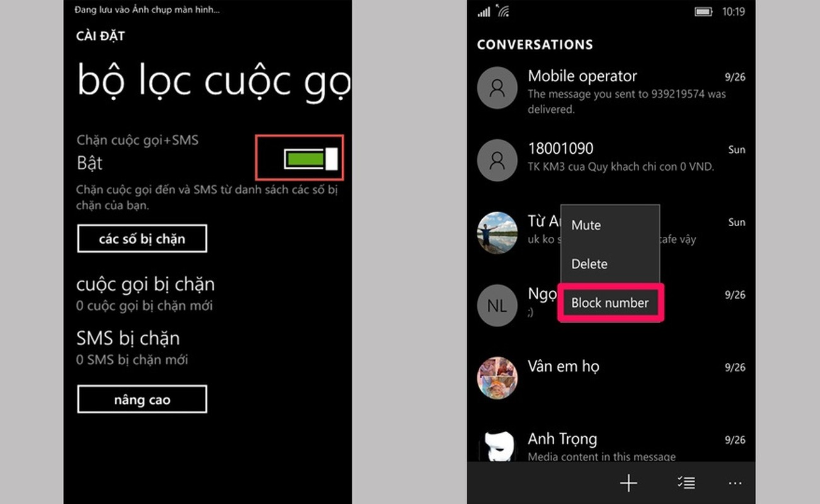Tap the new message plus icon
Viewport: 820px width, 504px height.
click(x=628, y=483)
